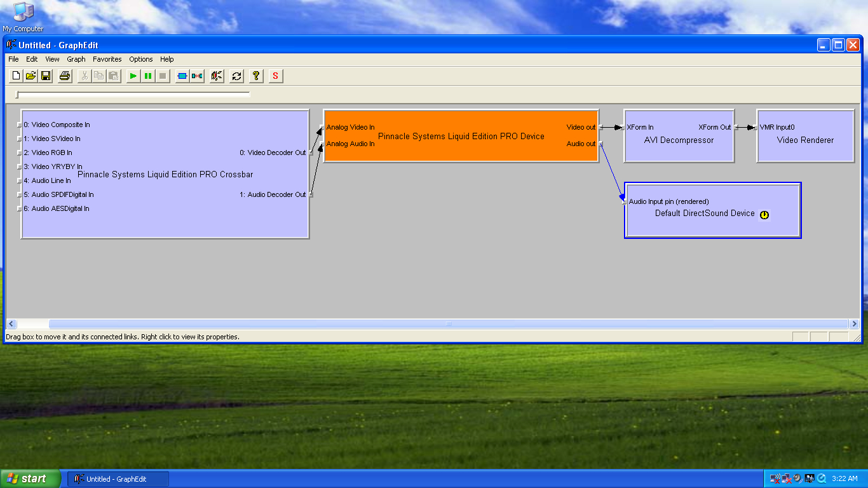Click the horizontal scrollbar left arrow

point(10,323)
